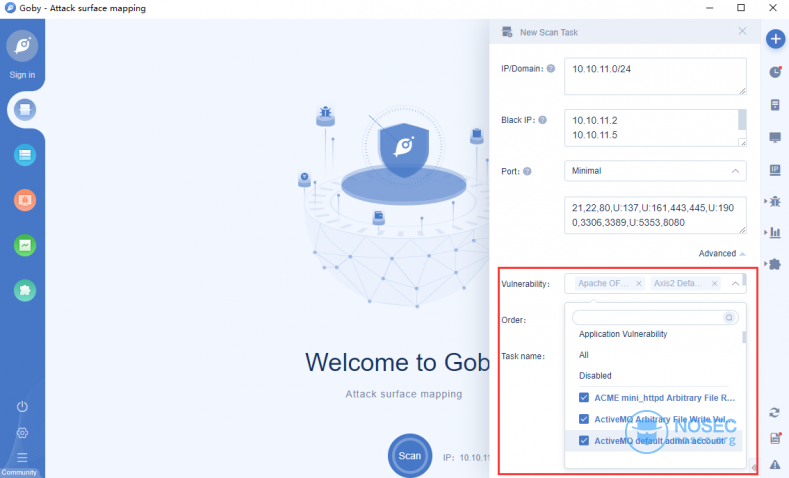Uncheck ACME mini_httpd Arbitrary File Read
This screenshot has width=789, height=478.
pyautogui.click(x=585, y=397)
